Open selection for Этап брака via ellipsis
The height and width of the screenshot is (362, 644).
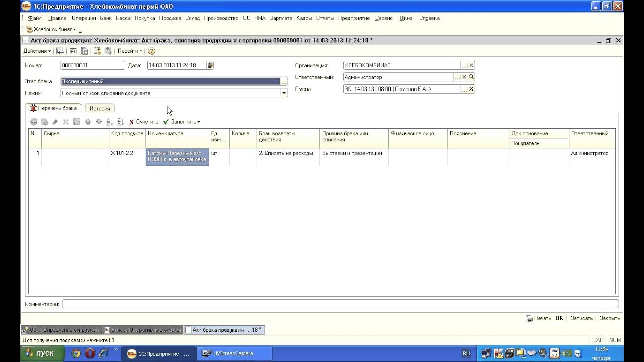[x=284, y=81]
